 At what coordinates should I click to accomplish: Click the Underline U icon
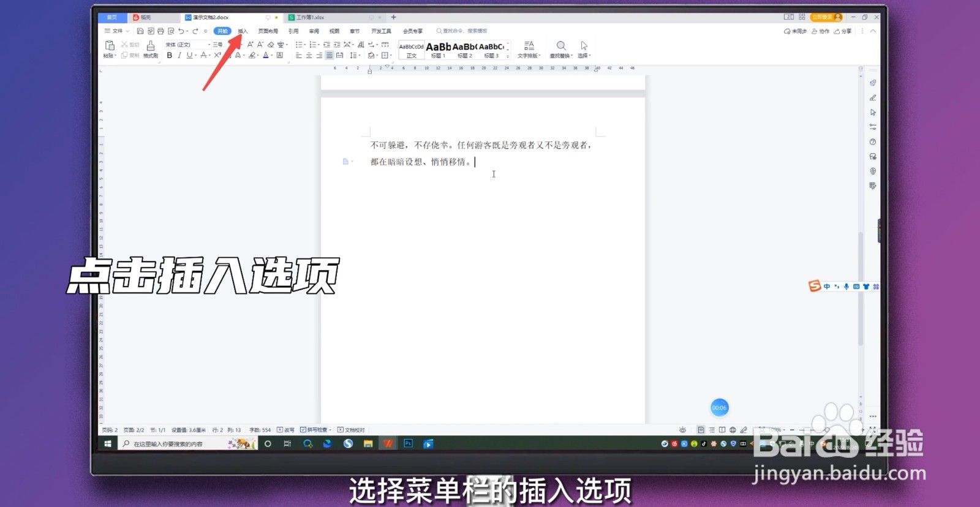click(189, 55)
